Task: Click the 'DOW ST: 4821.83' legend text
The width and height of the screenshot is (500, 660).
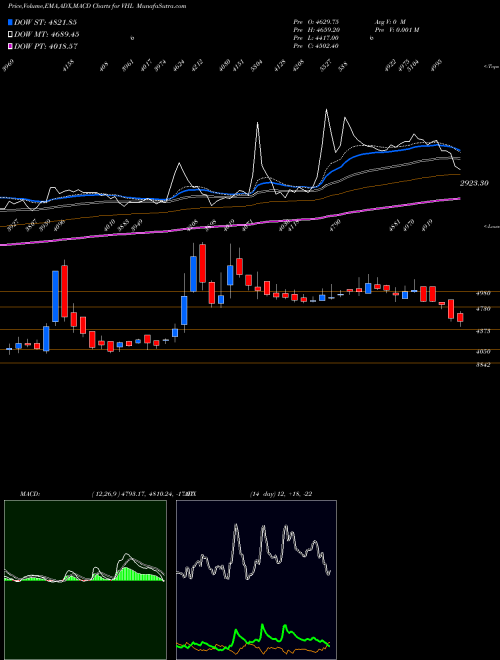Action: pos(45,22)
